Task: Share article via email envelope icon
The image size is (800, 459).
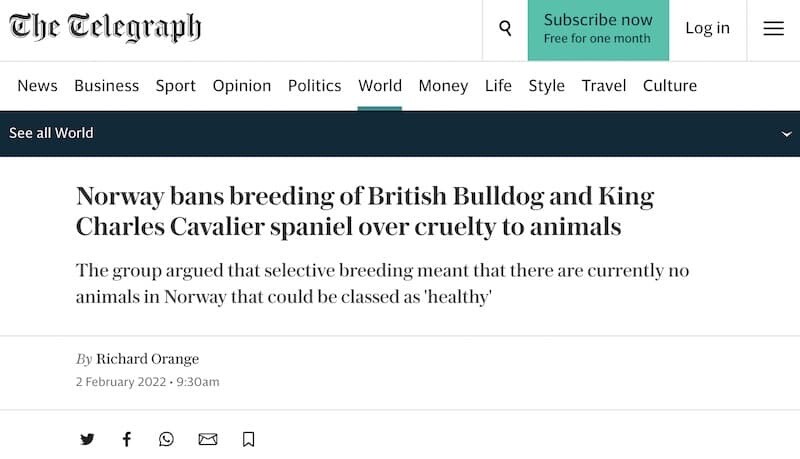Action: pyautogui.click(x=208, y=439)
